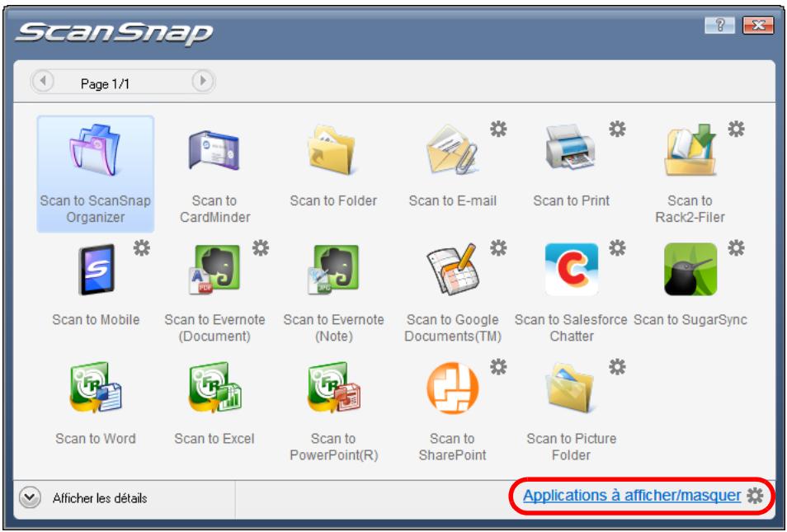Click gear beside Applications à afficher/masquer
The height and width of the screenshot is (532, 787).
(x=755, y=496)
